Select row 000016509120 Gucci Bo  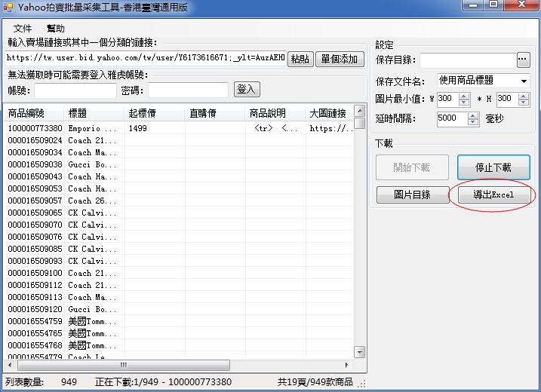point(178,309)
